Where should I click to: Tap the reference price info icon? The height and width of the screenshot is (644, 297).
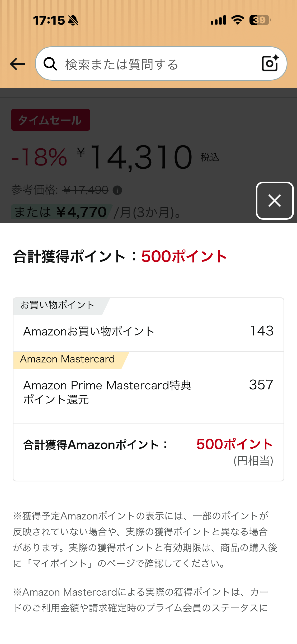click(117, 190)
